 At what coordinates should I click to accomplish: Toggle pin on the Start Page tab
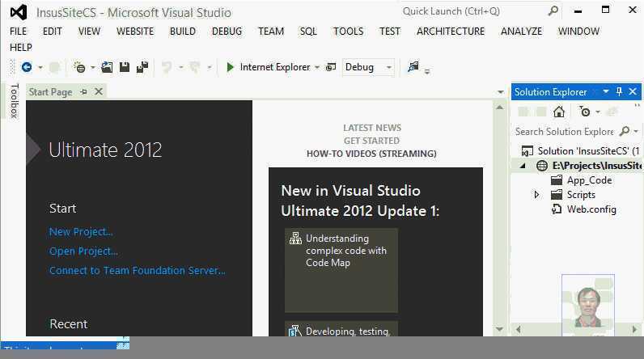84,92
